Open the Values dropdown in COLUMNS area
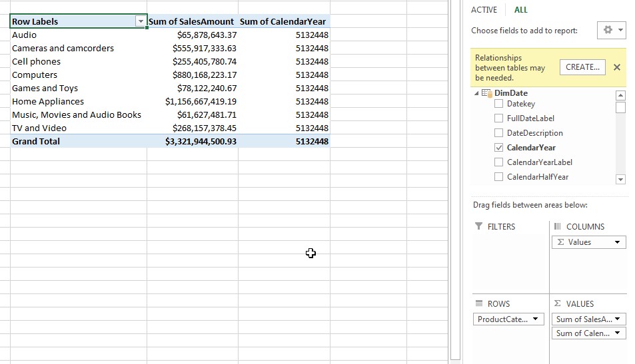Image resolution: width=635 pixels, height=364 pixels. click(x=618, y=242)
